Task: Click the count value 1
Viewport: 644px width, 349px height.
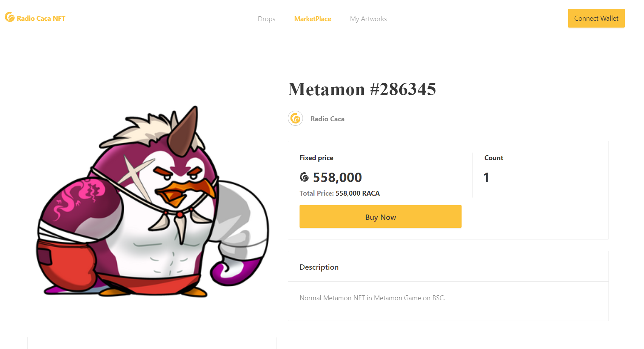Action: coord(486,178)
